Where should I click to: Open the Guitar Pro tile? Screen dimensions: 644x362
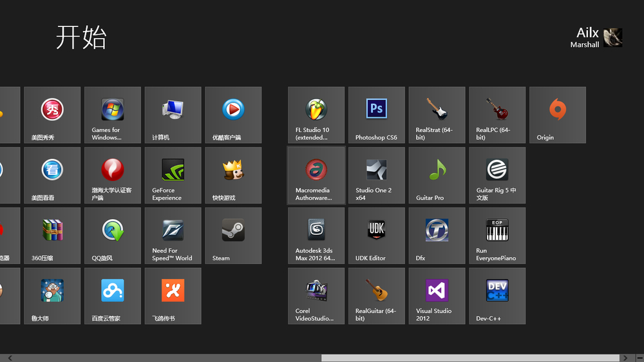tap(437, 175)
